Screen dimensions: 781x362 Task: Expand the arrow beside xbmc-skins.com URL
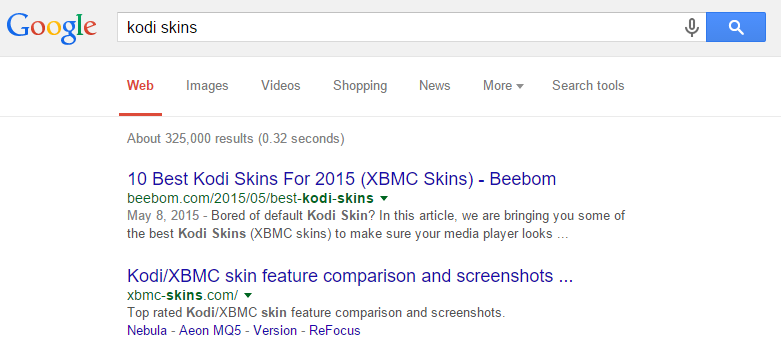tap(248, 295)
